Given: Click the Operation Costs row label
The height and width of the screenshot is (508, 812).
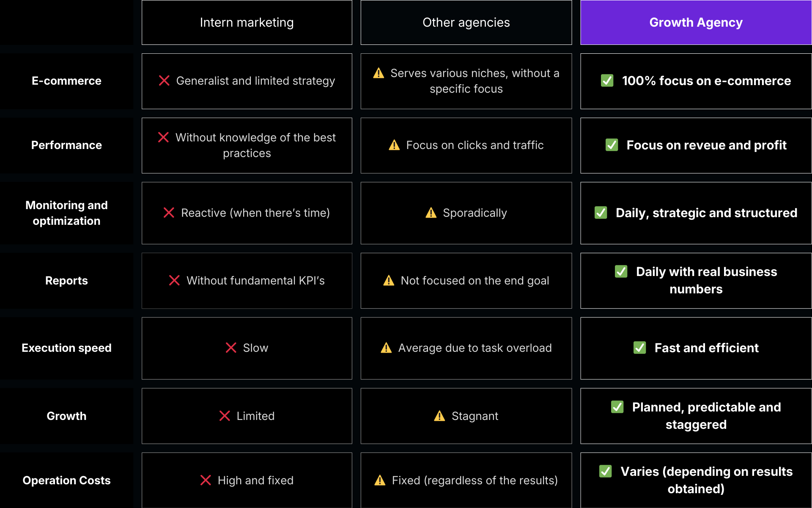Looking at the screenshot, I should click(66, 480).
